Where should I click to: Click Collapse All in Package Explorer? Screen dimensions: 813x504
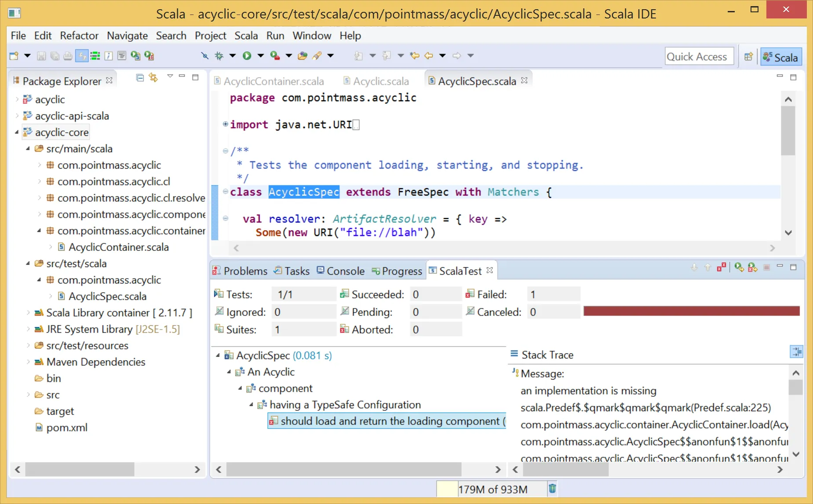point(140,78)
